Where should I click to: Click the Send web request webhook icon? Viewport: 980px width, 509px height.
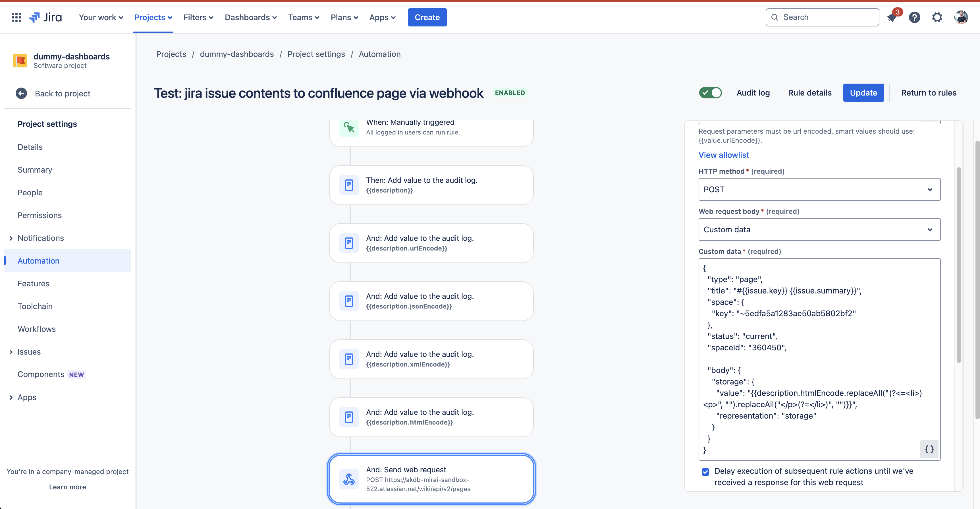(x=349, y=479)
